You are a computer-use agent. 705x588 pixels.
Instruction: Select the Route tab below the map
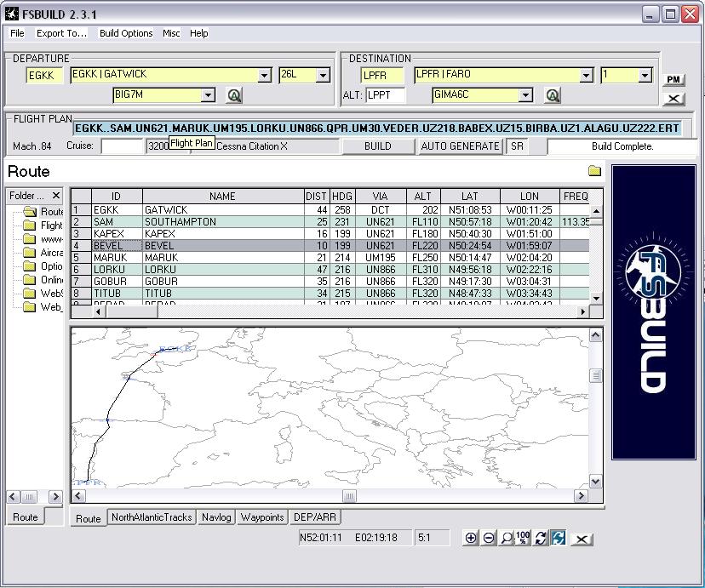(89, 518)
